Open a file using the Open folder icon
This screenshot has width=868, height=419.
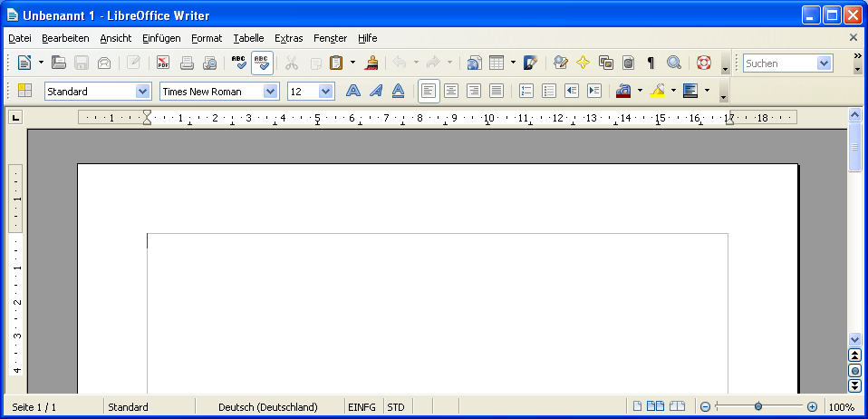coord(59,63)
